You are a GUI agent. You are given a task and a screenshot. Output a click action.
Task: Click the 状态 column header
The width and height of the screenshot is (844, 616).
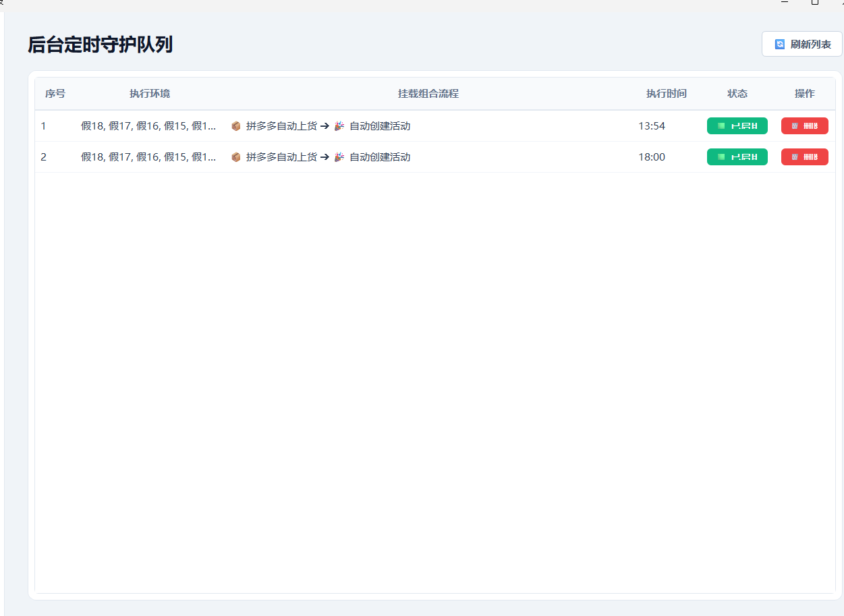click(737, 94)
